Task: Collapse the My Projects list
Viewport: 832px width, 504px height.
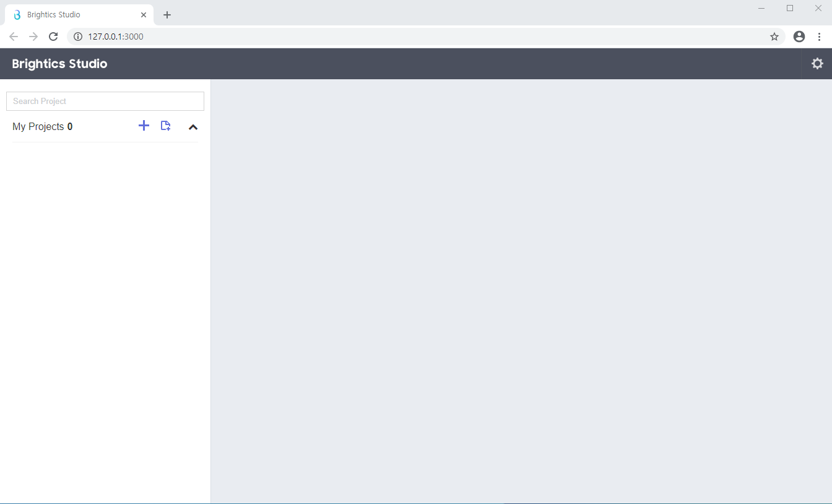Action: click(193, 127)
